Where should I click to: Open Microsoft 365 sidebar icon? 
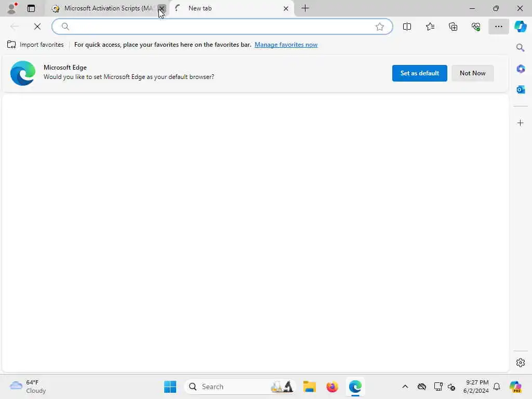(x=520, y=69)
